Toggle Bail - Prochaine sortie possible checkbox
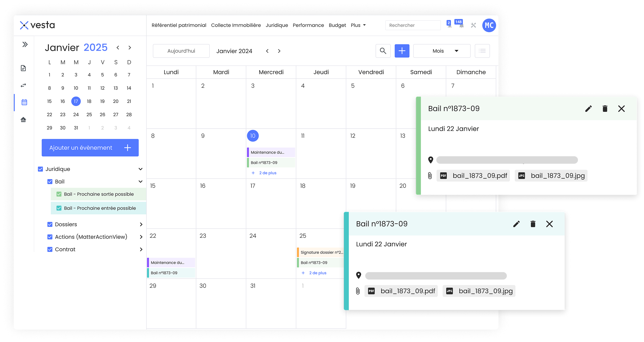 [59, 194]
